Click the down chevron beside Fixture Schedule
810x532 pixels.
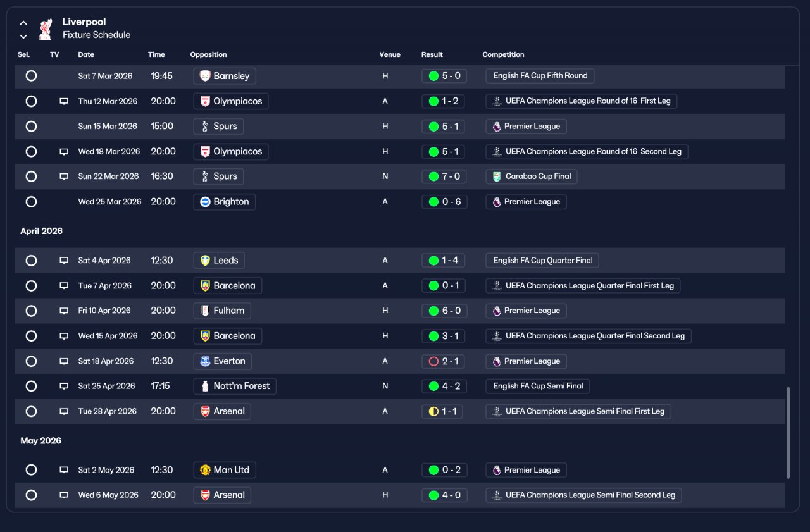(23, 36)
